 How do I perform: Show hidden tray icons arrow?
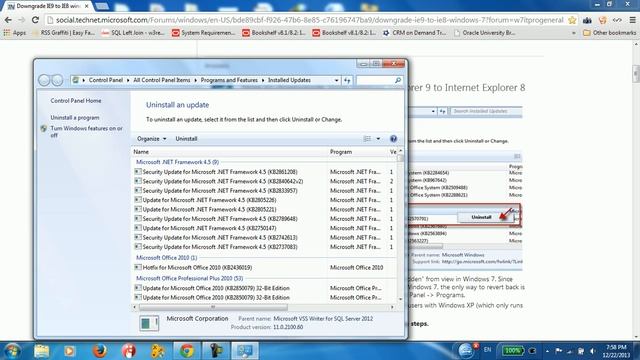click(547, 351)
